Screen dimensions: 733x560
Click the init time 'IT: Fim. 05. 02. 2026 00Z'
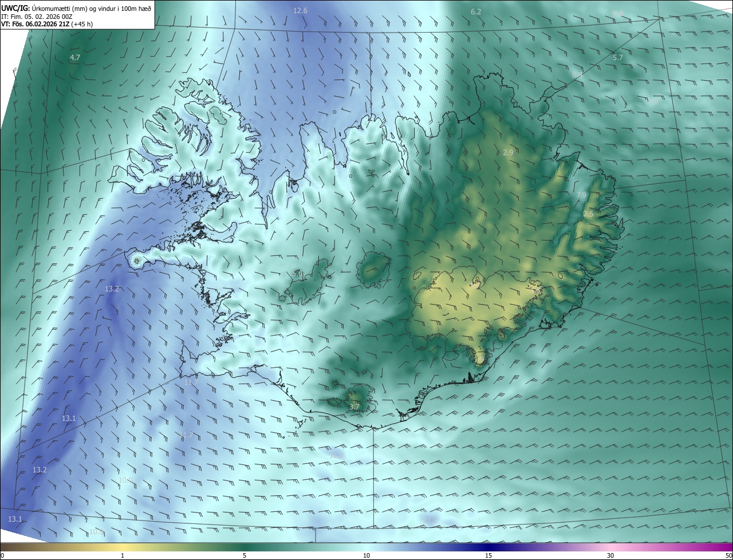36,17
